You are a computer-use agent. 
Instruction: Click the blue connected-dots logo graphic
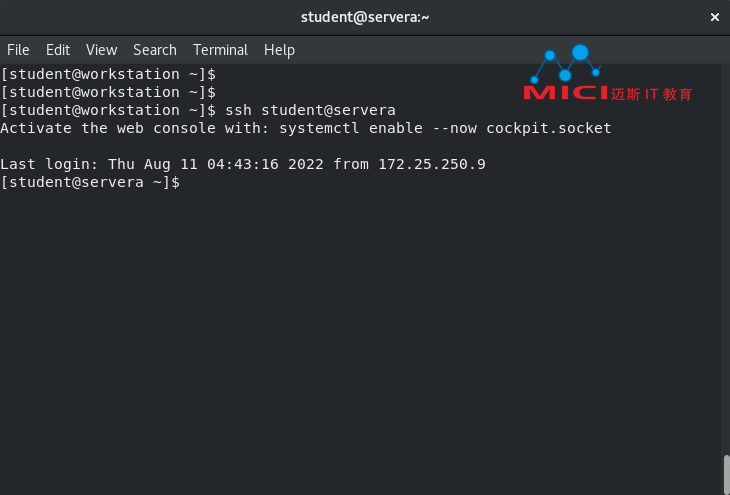click(565, 64)
